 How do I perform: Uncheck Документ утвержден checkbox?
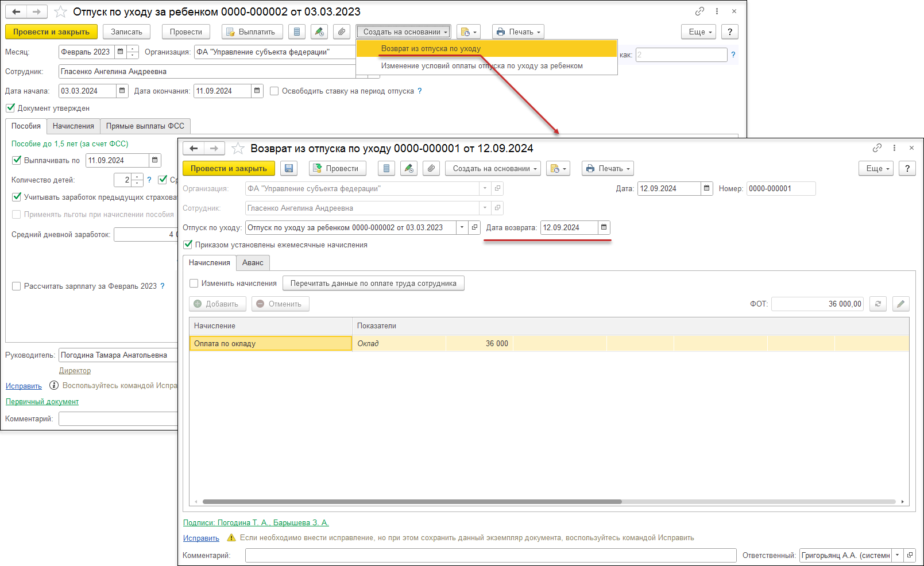click(x=10, y=108)
